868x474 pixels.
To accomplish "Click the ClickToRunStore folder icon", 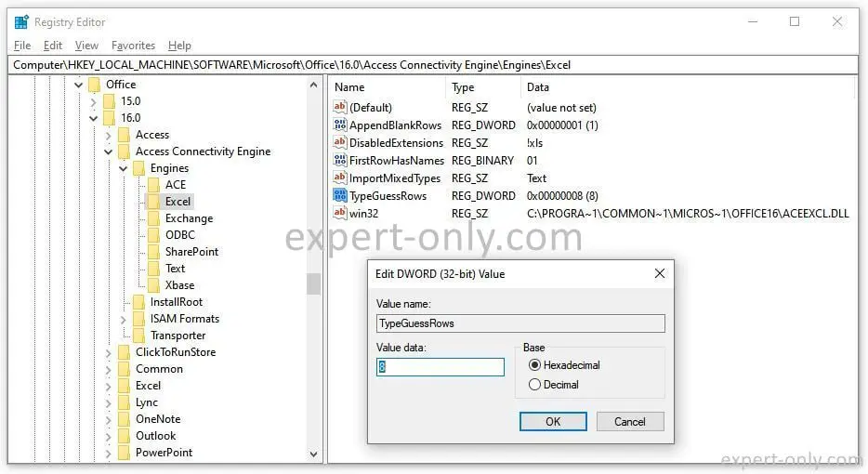I will [x=125, y=352].
